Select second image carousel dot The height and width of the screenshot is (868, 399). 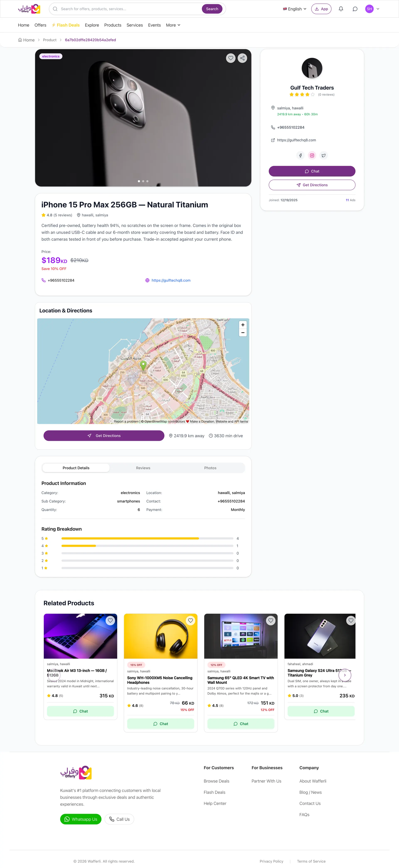tap(143, 181)
